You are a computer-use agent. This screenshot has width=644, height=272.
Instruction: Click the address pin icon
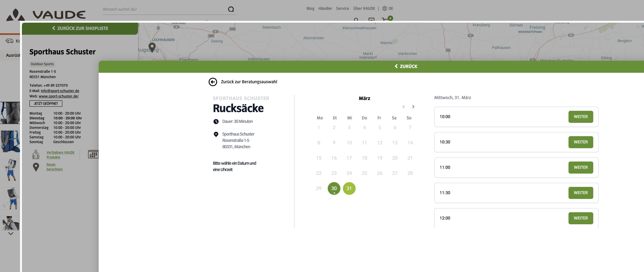coord(216,134)
